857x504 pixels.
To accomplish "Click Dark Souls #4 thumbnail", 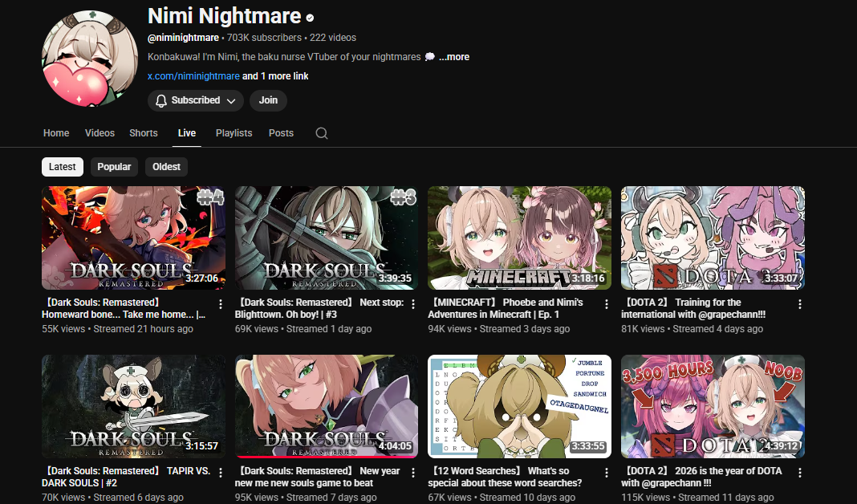I will (x=133, y=238).
